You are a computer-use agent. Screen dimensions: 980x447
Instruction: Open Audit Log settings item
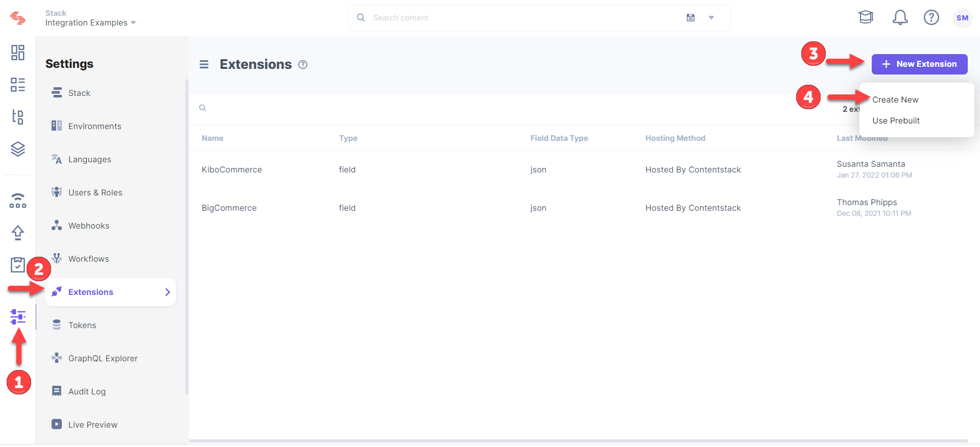coord(111,391)
